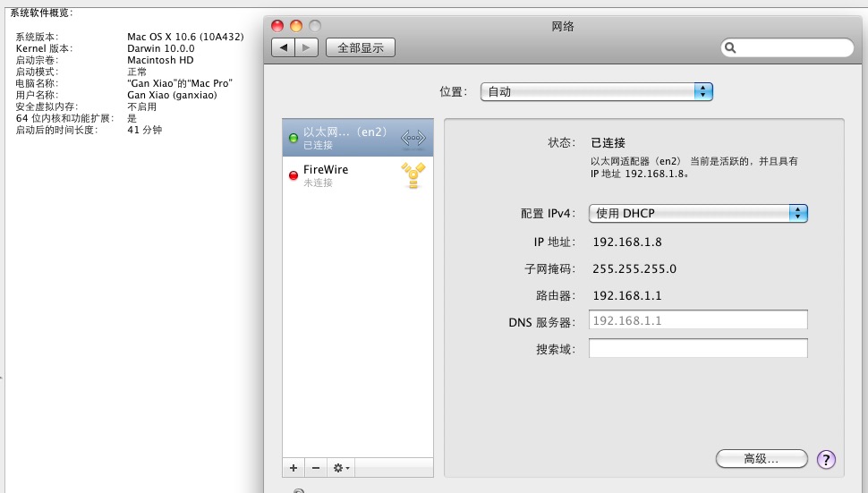Click the Gan Xiao (ganxiao) user name text
Image resolution: width=868 pixels, height=493 pixels.
pos(172,95)
